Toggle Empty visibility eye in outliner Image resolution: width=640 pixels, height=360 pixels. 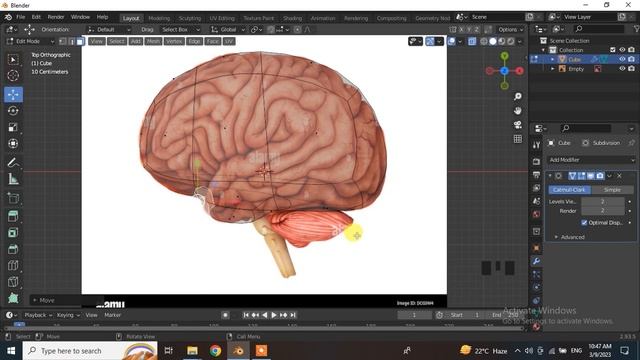point(622,69)
